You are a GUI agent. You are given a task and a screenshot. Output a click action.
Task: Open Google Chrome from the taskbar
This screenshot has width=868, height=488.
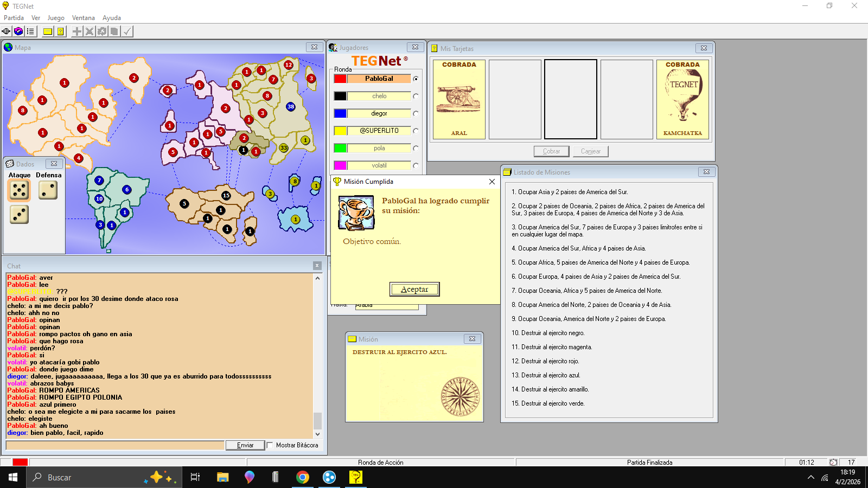click(303, 477)
